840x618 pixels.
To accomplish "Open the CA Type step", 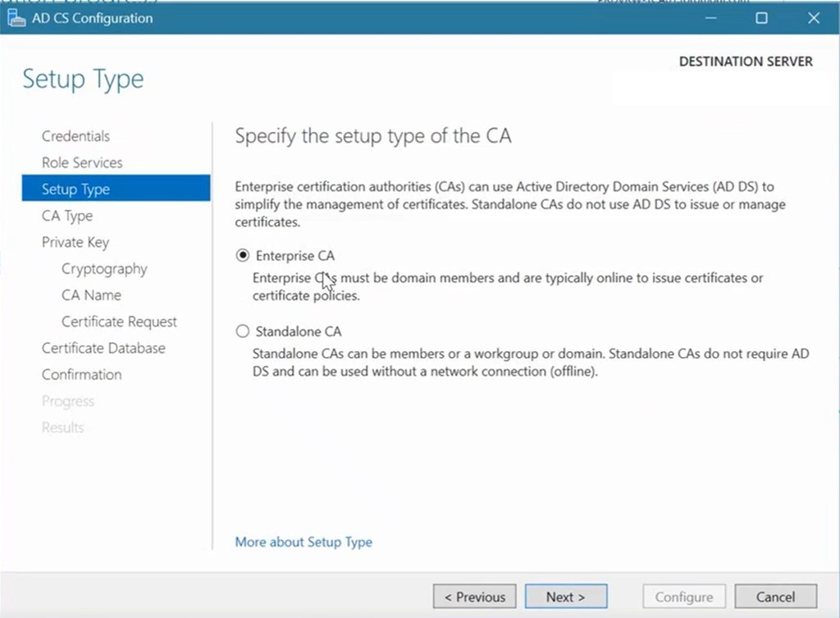I will (67, 216).
